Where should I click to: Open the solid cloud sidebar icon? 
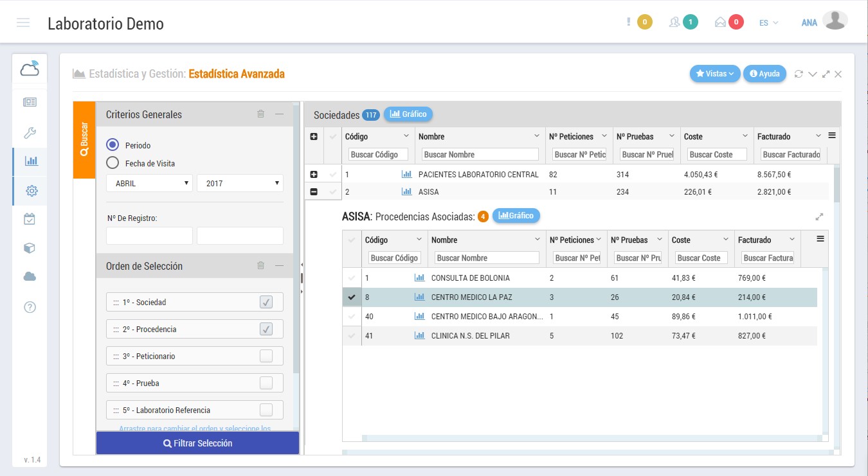pyautogui.click(x=30, y=277)
